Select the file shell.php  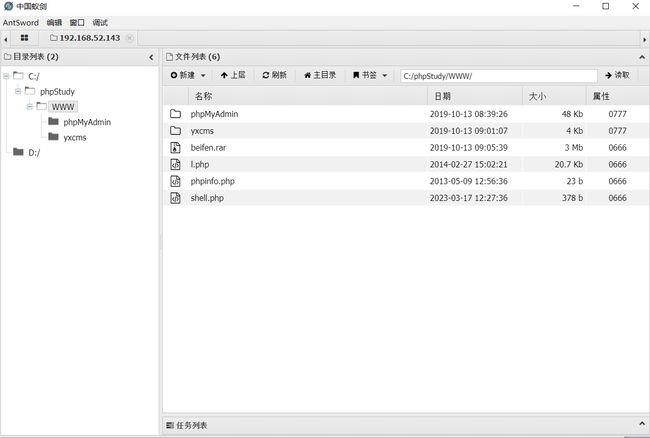coord(207,198)
